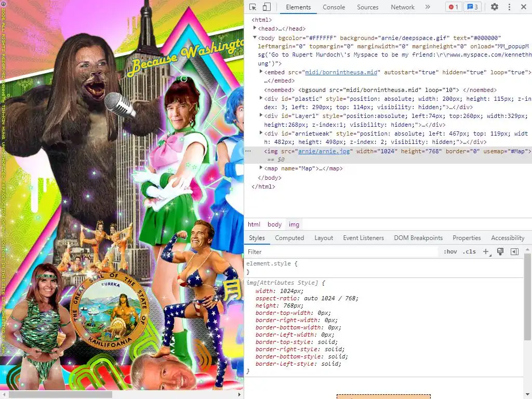This screenshot has width=532, height=399.
Task: Expand the head element node
Action: click(x=255, y=28)
